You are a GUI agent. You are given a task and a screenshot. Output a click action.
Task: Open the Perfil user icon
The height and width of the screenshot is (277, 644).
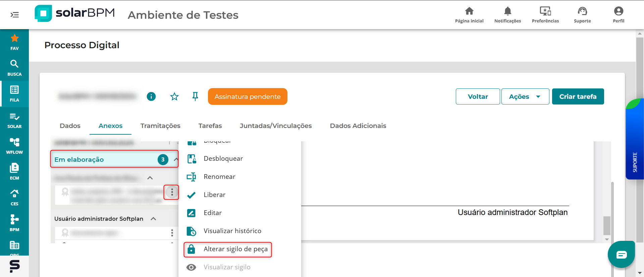(618, 15)
